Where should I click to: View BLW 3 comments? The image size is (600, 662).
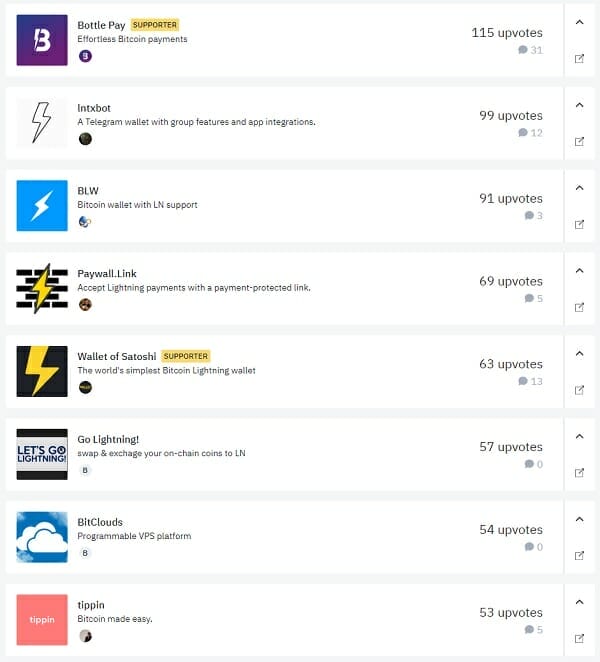[534, 215]
